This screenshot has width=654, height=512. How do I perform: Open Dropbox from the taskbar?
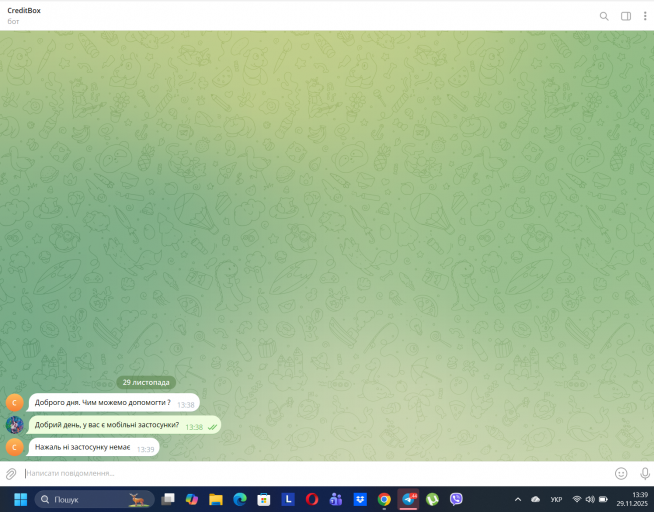coord(360,499)
